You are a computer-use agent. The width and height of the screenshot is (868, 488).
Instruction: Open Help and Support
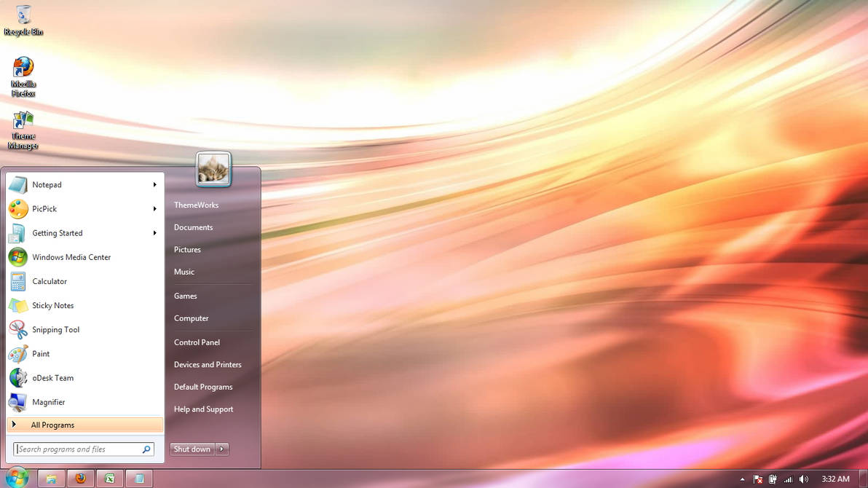(203, 409)
